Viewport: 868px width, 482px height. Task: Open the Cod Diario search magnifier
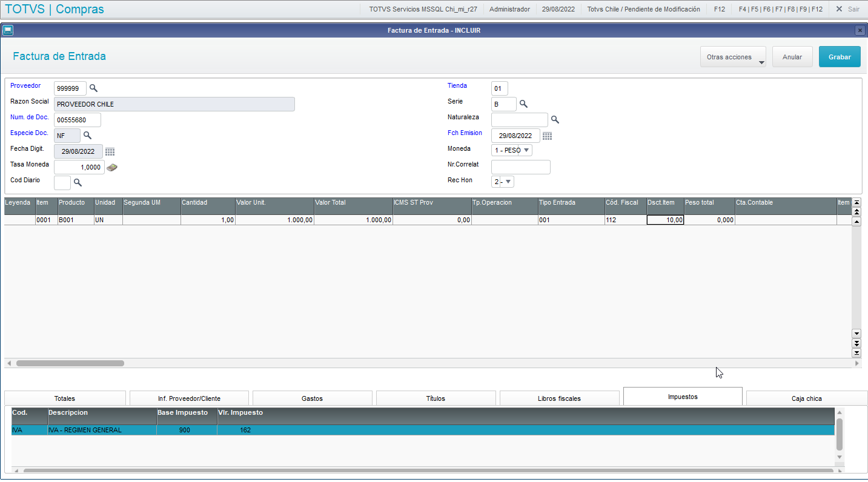pos(78,182)
